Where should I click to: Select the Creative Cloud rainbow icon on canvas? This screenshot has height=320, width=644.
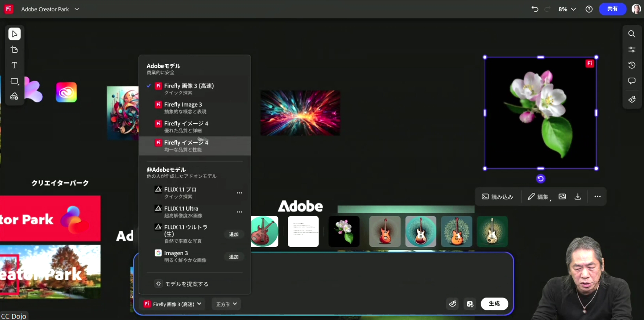(x=66, y=92)
